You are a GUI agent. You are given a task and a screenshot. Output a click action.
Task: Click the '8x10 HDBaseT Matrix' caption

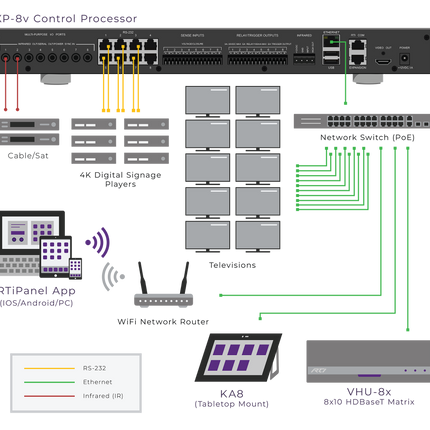[x=369, y=402]
